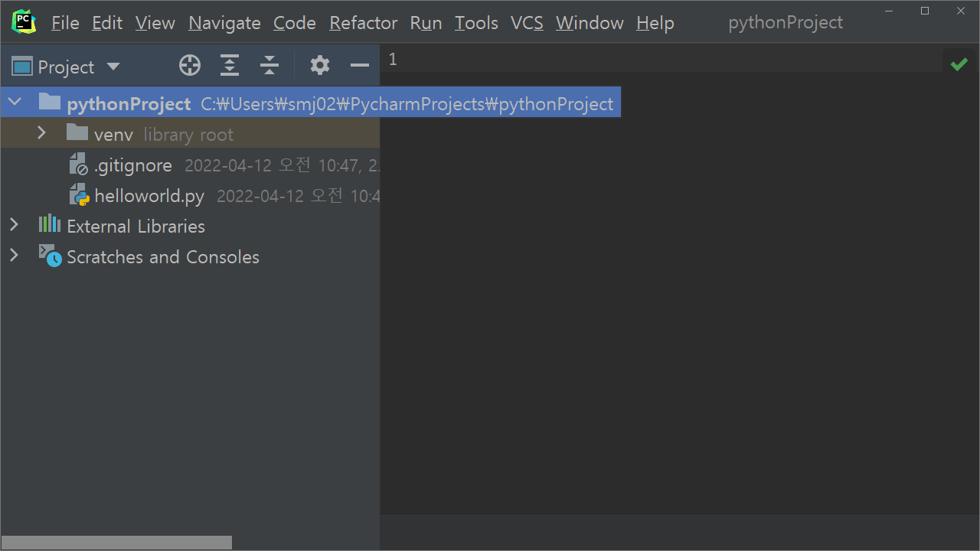Screen dimensions: 980x551
Task: Click the pythonProject window title text
Action: (786, 22)
